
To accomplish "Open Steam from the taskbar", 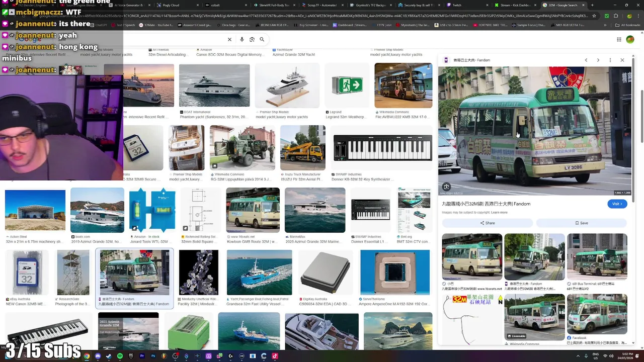I will point(109,356).
